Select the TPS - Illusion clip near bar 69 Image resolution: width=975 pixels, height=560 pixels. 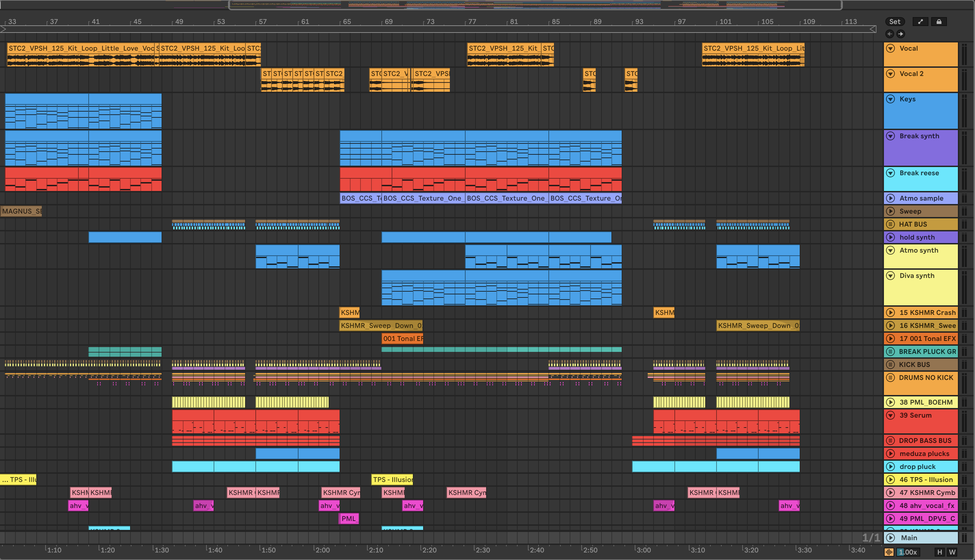coord(392,479)
